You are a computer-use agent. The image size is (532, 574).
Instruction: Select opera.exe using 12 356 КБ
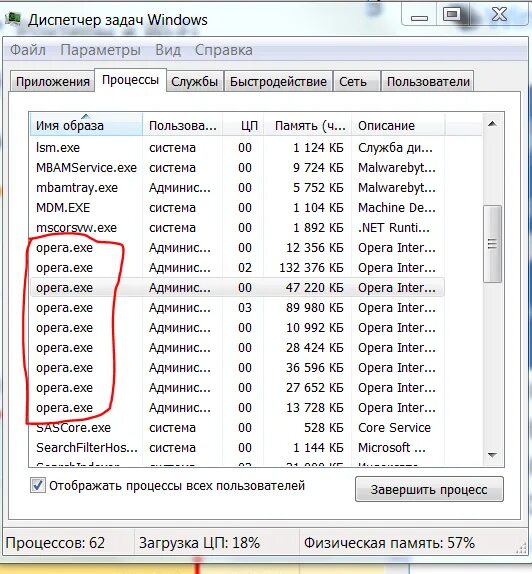tap(237, 247)
